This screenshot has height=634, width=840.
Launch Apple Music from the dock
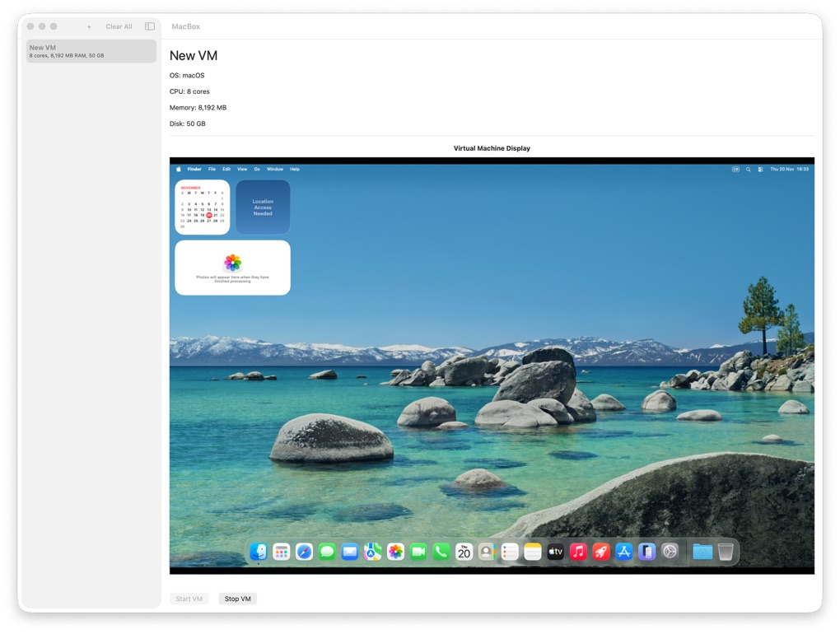577,552
